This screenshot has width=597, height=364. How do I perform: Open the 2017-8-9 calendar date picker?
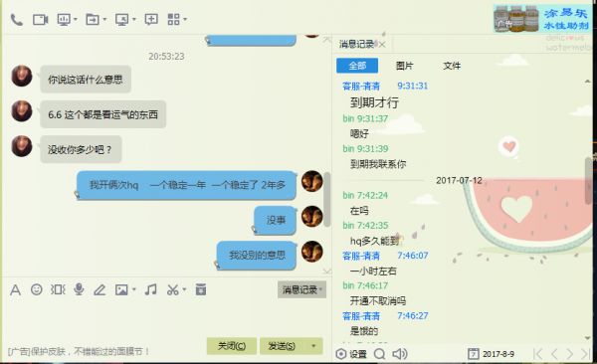pos(491,354)
